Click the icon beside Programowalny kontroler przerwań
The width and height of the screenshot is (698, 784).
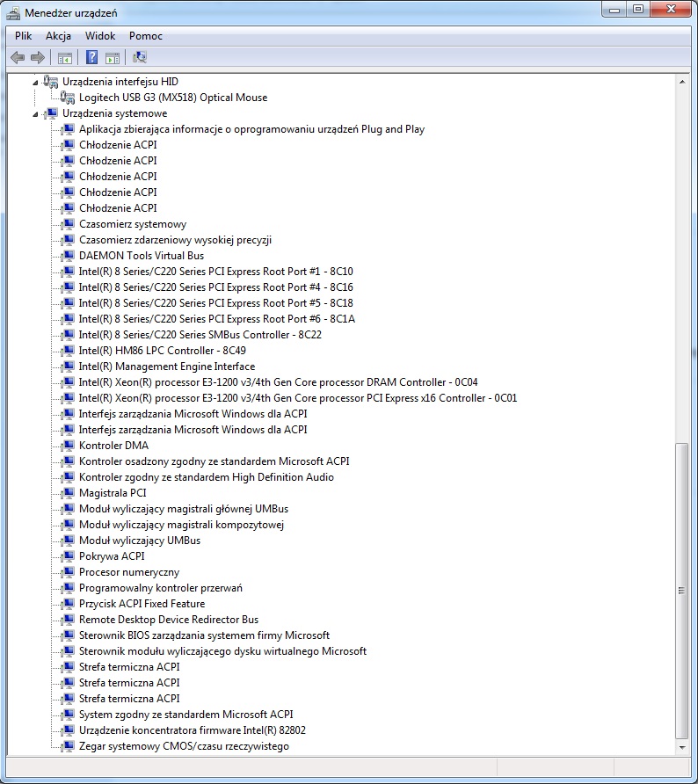[68, 589]
